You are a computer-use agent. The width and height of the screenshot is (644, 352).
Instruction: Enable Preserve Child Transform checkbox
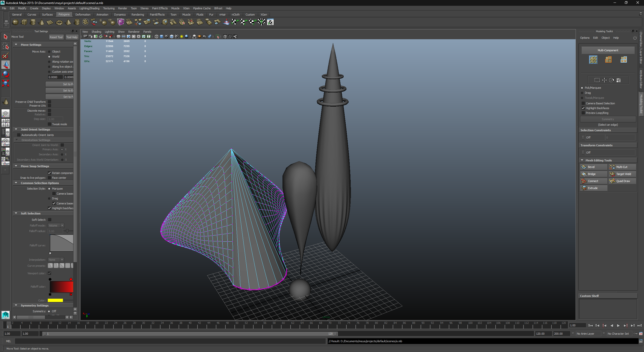(x=50, y=102)
